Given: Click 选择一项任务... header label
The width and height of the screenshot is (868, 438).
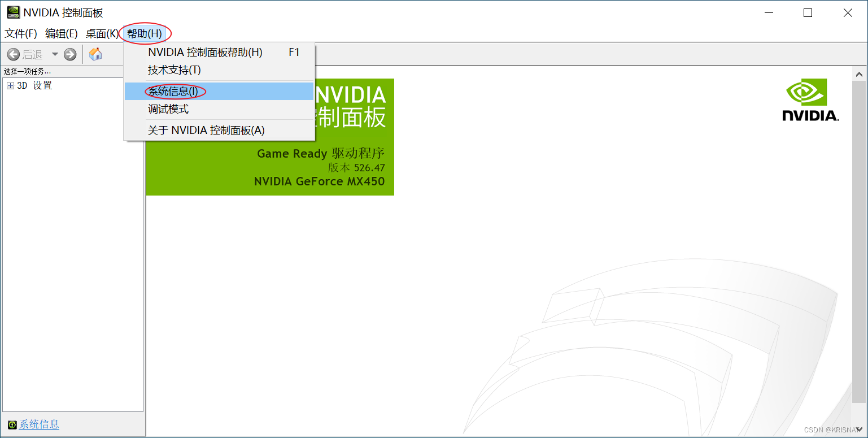Looking at the screenshot, I should [27, 71].
